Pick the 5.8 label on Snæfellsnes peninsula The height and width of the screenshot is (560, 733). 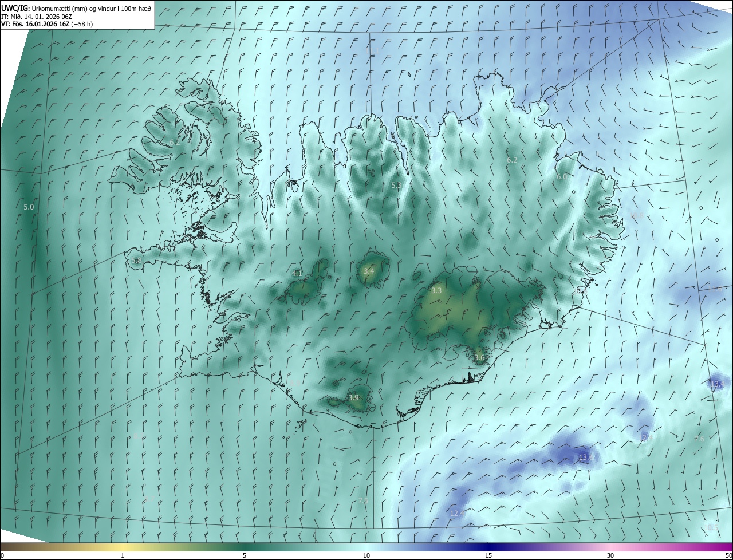[x=136, y=261]
